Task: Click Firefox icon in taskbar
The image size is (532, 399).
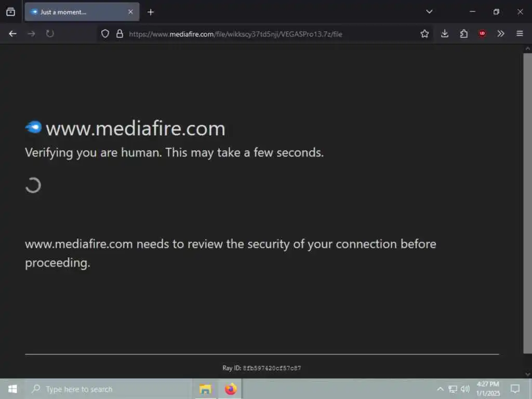Action: tap(231, 389)
